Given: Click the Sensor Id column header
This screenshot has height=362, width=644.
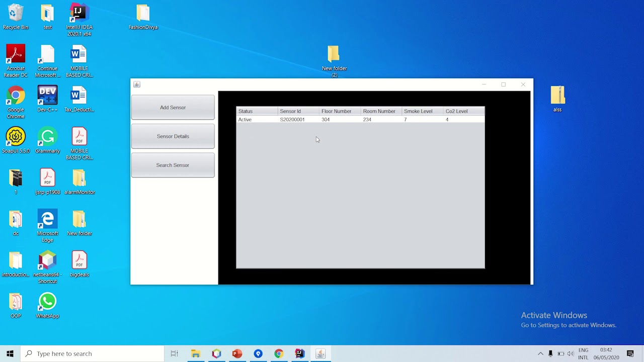Looking at the screenshot, I should 298,111.
